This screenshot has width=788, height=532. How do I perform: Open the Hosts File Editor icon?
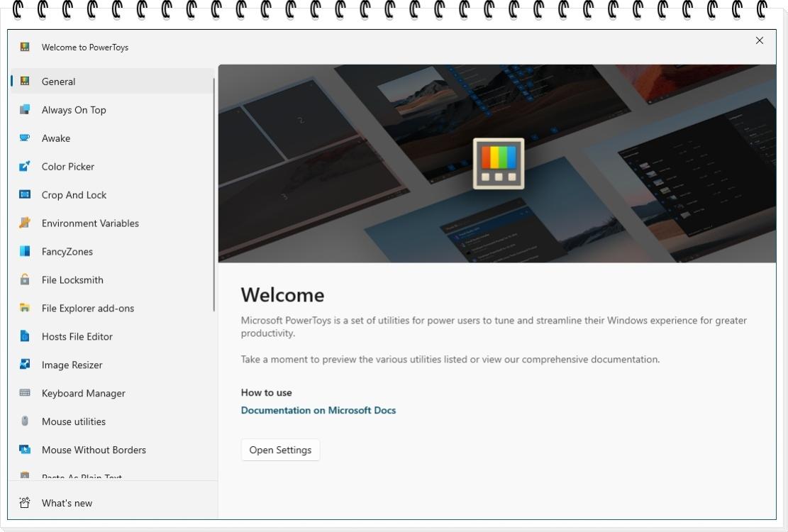pos(25,336)
